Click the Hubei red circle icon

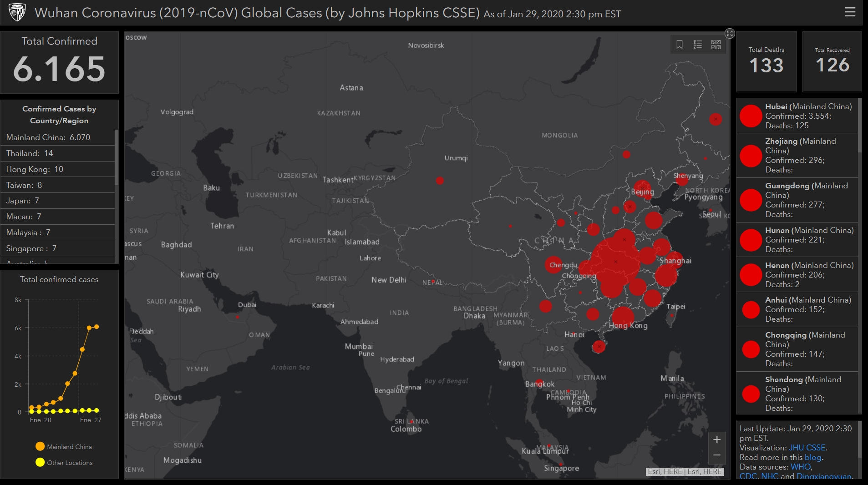[x=751, y=116]
